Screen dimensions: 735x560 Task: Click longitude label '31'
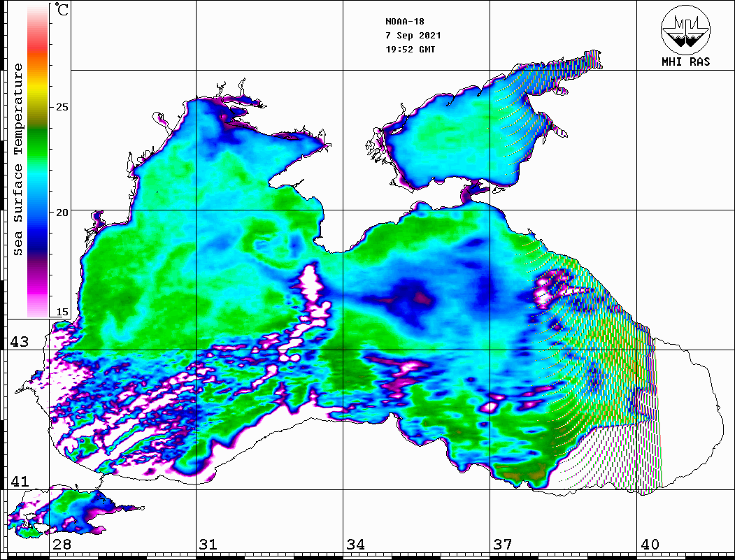[x=208, y=544]
